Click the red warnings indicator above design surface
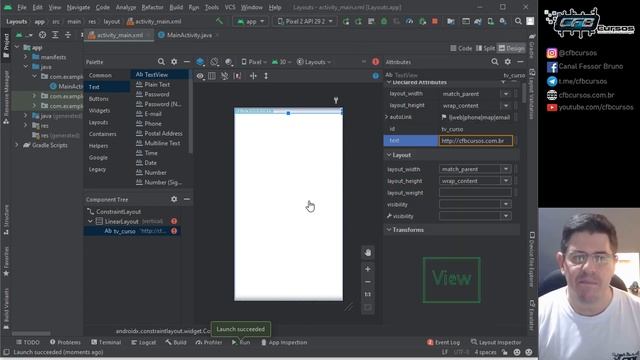Image resolution: width=640 pixels, height=360 pixels. click(x=376, y=62)
